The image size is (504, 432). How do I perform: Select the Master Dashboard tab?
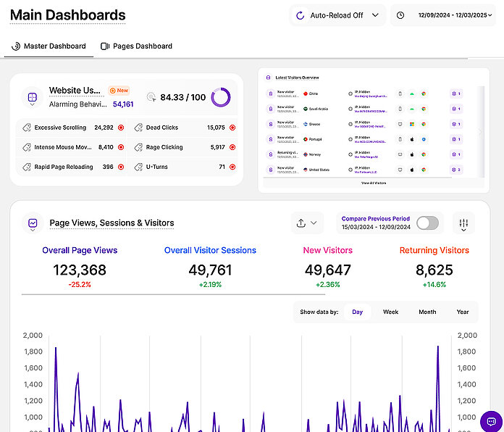[49, 46]
